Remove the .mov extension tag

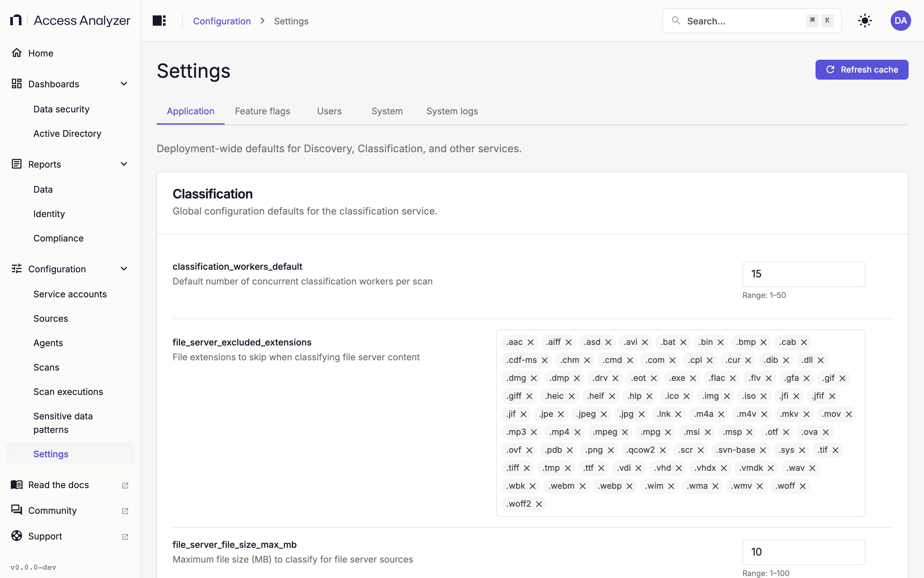(x=849, y=414)
